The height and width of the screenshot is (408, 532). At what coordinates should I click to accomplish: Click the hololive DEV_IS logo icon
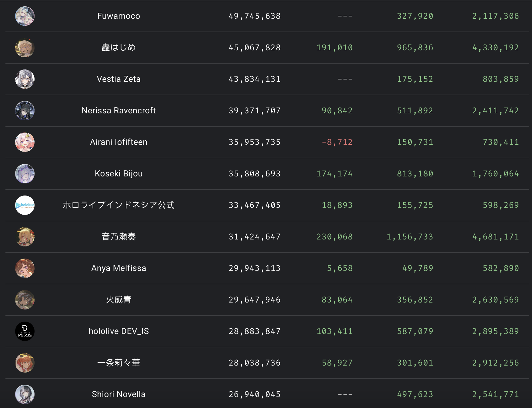click(x=25, y=331)
